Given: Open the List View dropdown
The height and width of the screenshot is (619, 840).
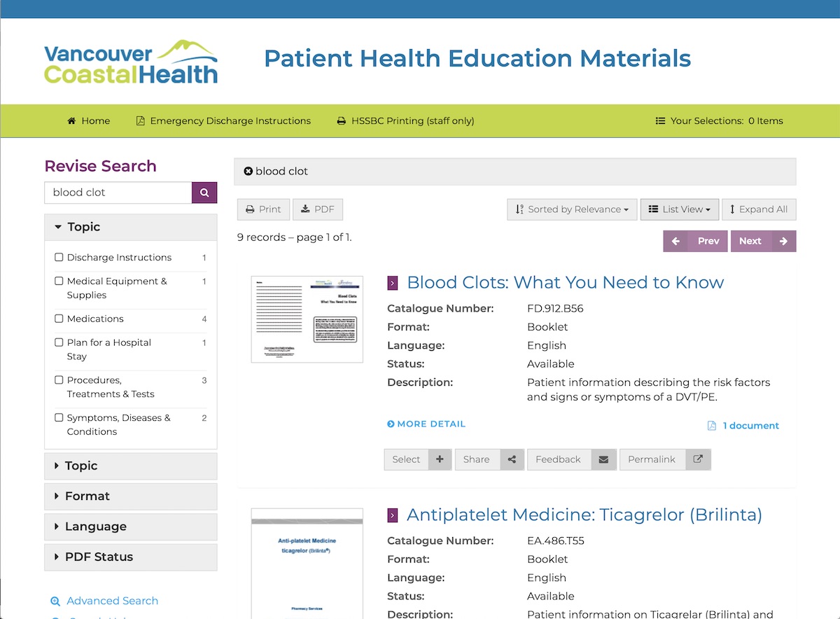Looking at the screenshot, I should [x=679, y=209].
